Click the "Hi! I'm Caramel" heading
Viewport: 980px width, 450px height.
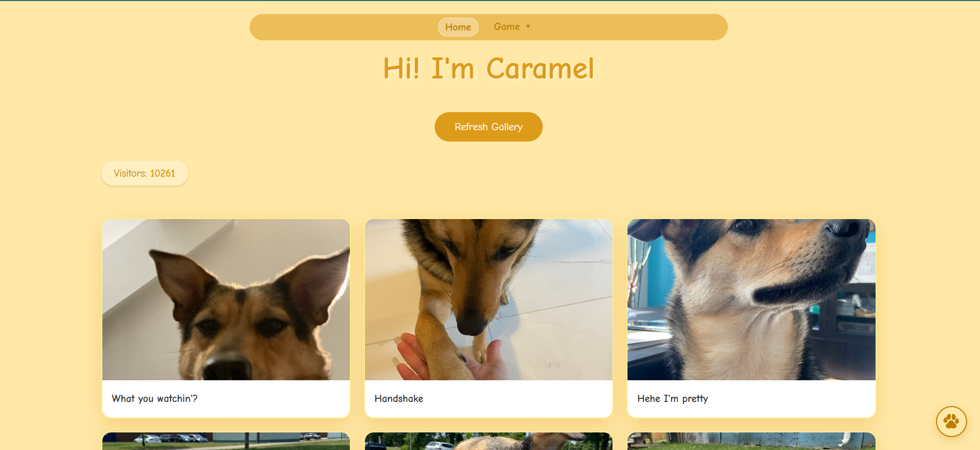(488, 68)
